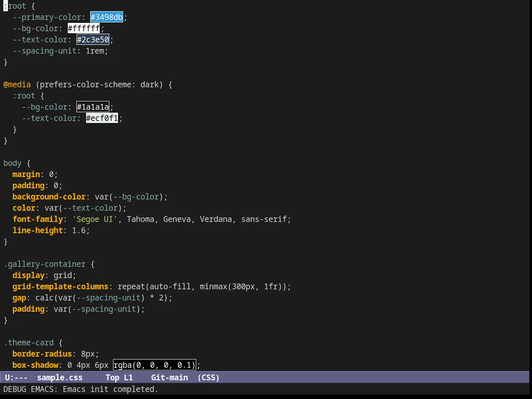The height and width of the screenshot is (399, 532).
Task: Click the display property
Action: (x=29, y=275)
